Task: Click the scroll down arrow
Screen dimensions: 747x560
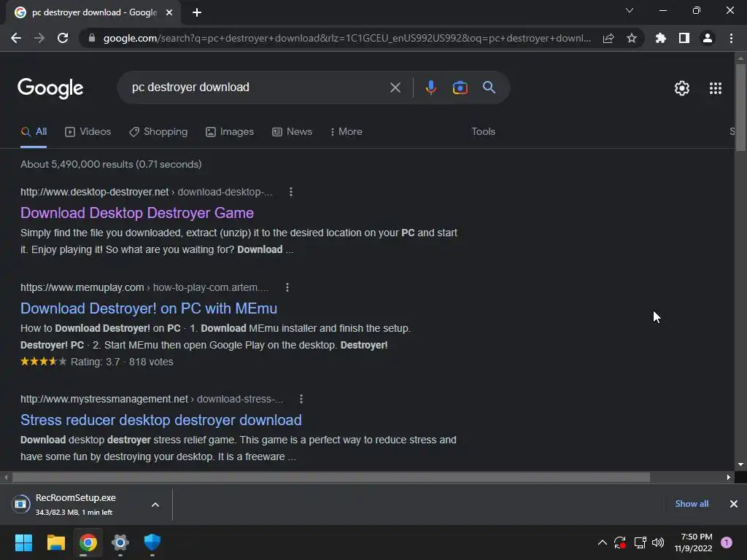Action: [x=740, y=464]
